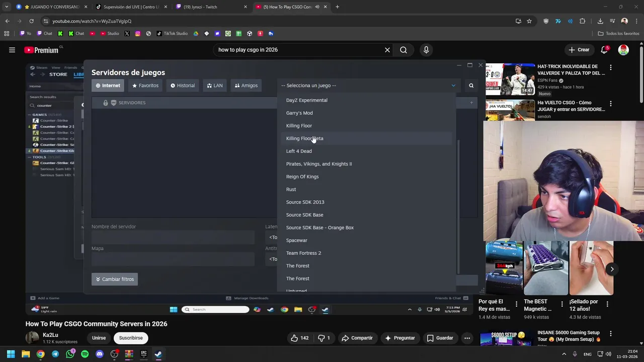Open Todos los favoritos bookmarks folder

point(618,34)
